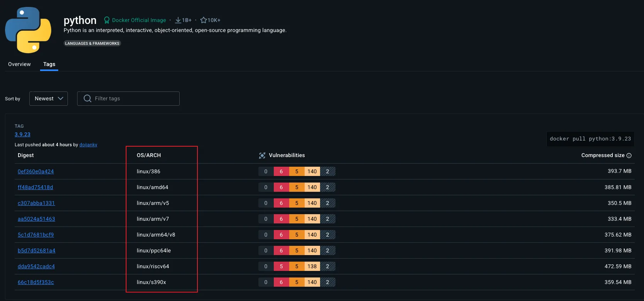644x301 pixels.
Task: Click into the Filter tags field
Action: pos(135,98)
